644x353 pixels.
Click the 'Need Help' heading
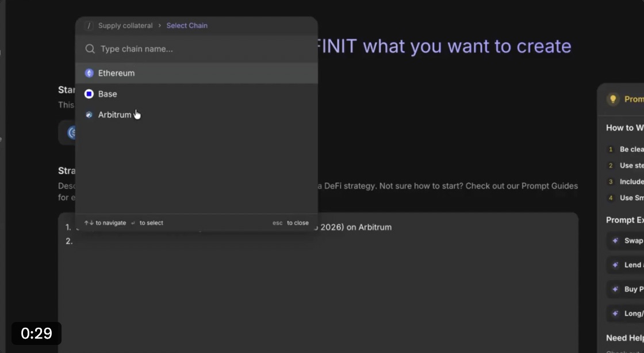(x=624, y=338)
